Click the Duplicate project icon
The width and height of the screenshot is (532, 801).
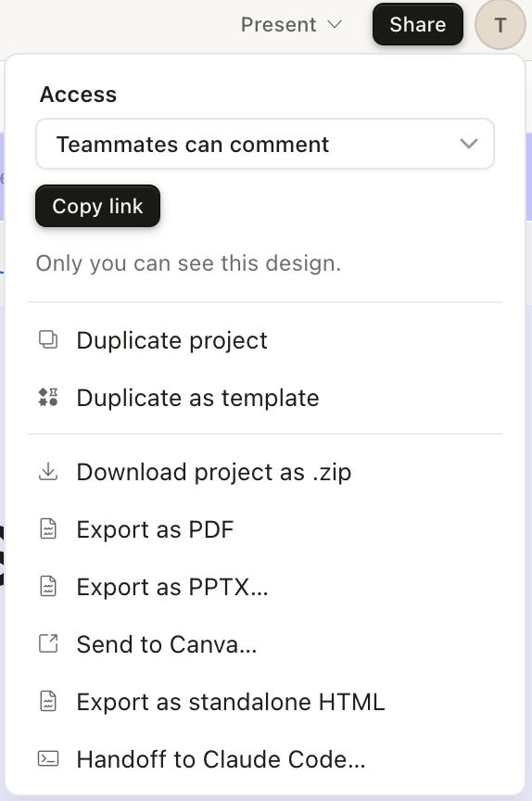(x=48, y=339)
